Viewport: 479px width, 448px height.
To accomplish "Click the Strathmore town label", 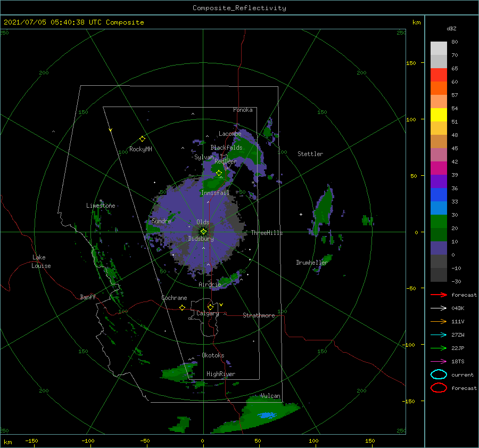I will tap(259, 315).
